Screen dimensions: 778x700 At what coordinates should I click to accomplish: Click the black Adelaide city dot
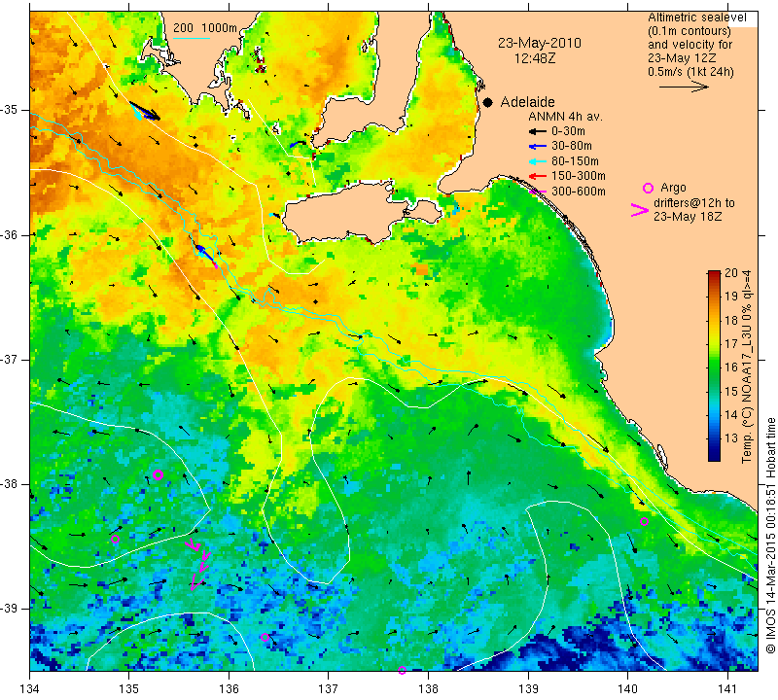[488, 103]
